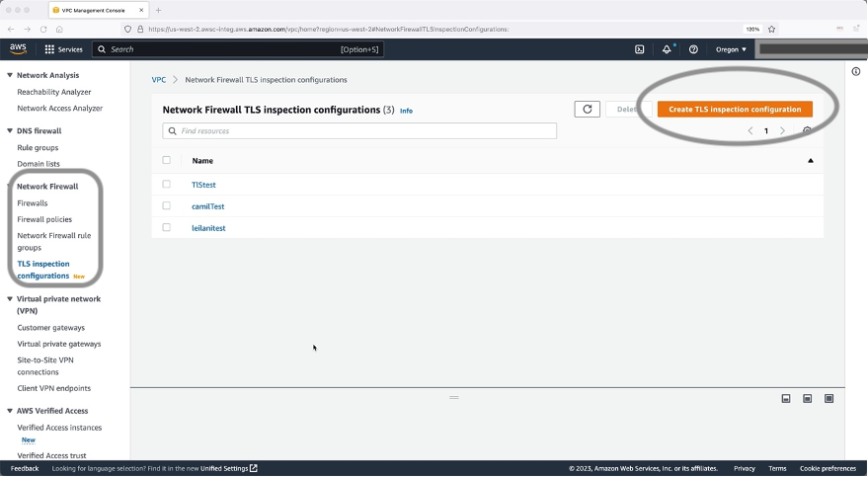Viewport: 868px width, 477px height.
Task: Open the Oregon region dropdown
Action: tap(731, 49)
